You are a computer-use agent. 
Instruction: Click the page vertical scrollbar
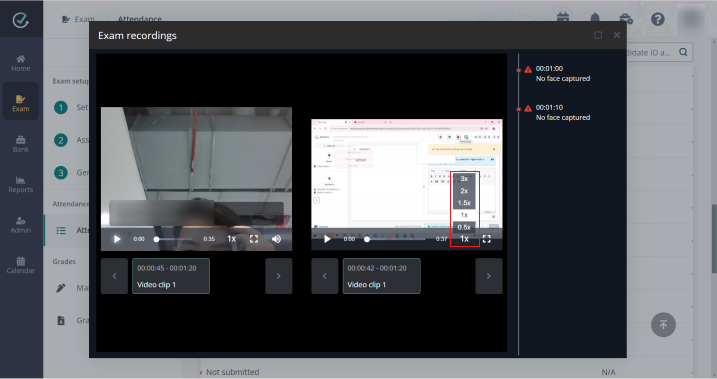tap(714, 239)
